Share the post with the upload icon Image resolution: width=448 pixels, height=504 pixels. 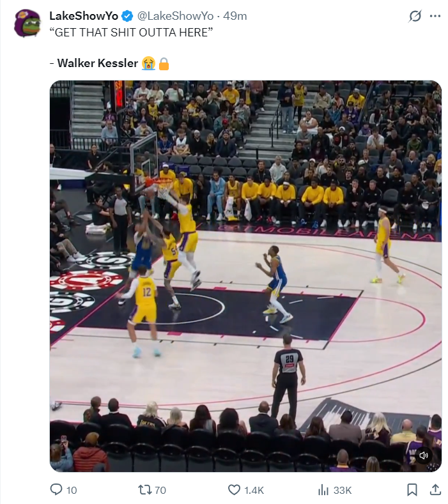435,489
